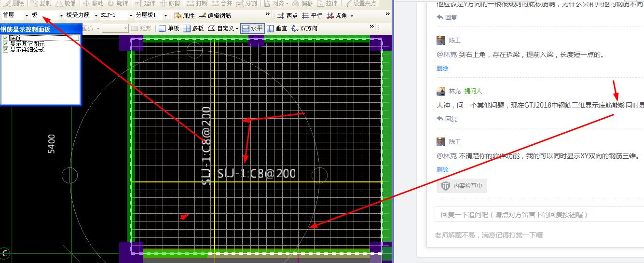Choose the 修剪 trim tool
Viewport: 644px width, 263px height.
(x=170, y=3)
